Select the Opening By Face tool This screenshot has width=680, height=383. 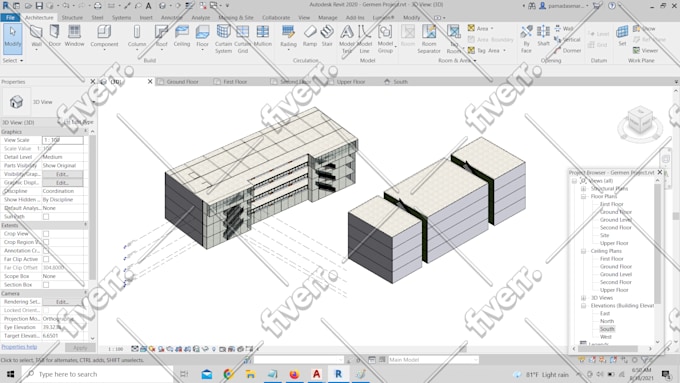point(526,39)
